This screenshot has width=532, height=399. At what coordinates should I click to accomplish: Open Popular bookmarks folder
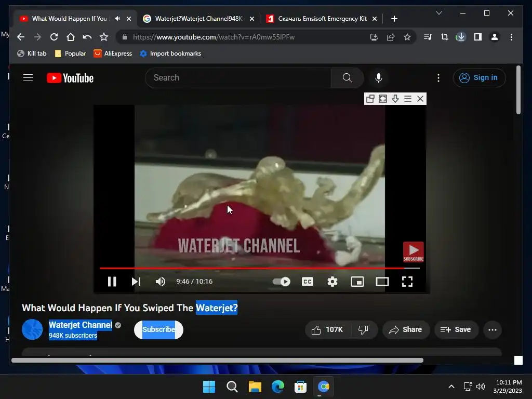(x=70, y=54)
